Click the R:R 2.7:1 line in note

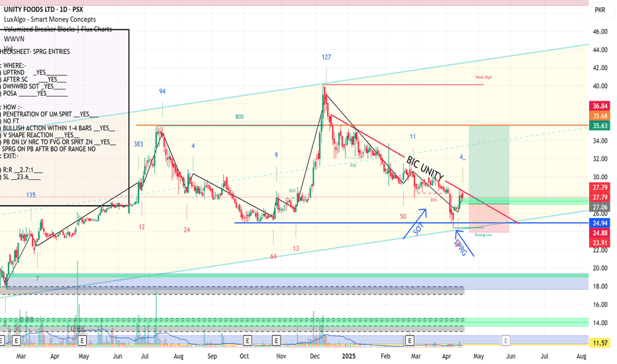click(x=23, y=170)
